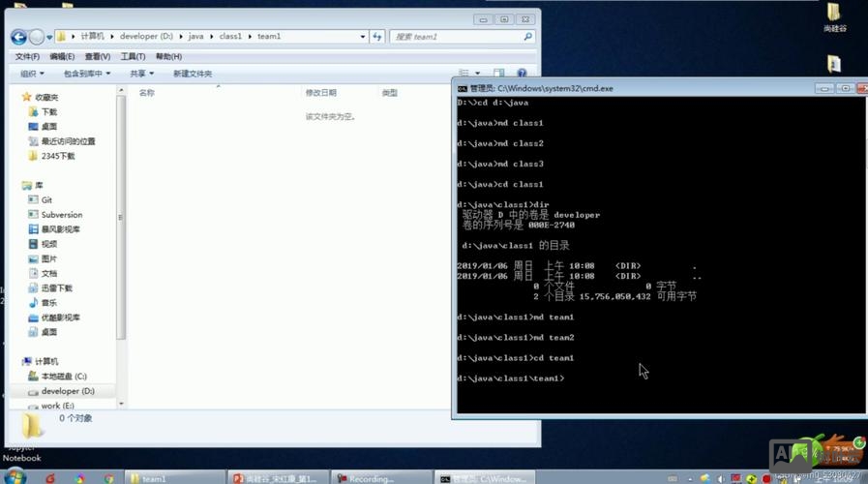Click the help question mark icon

(x=522, y=74)
